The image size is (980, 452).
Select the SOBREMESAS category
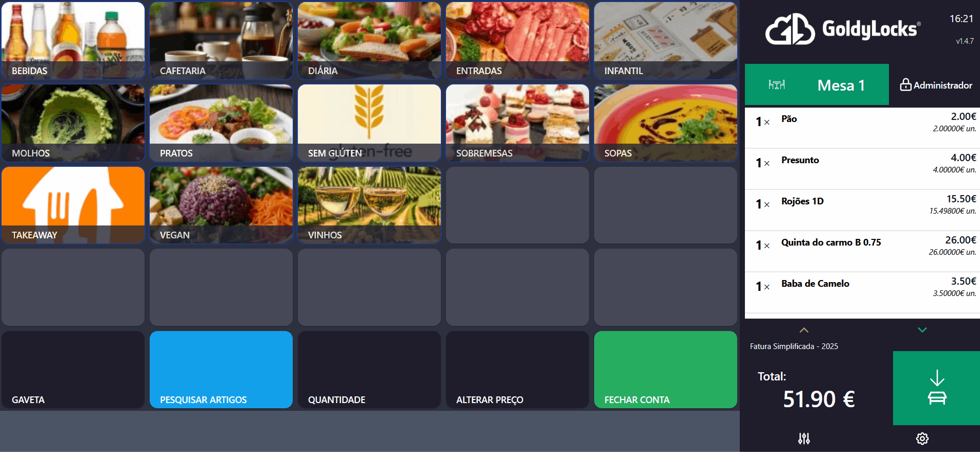pyautogui.click(x=517, y=123)
